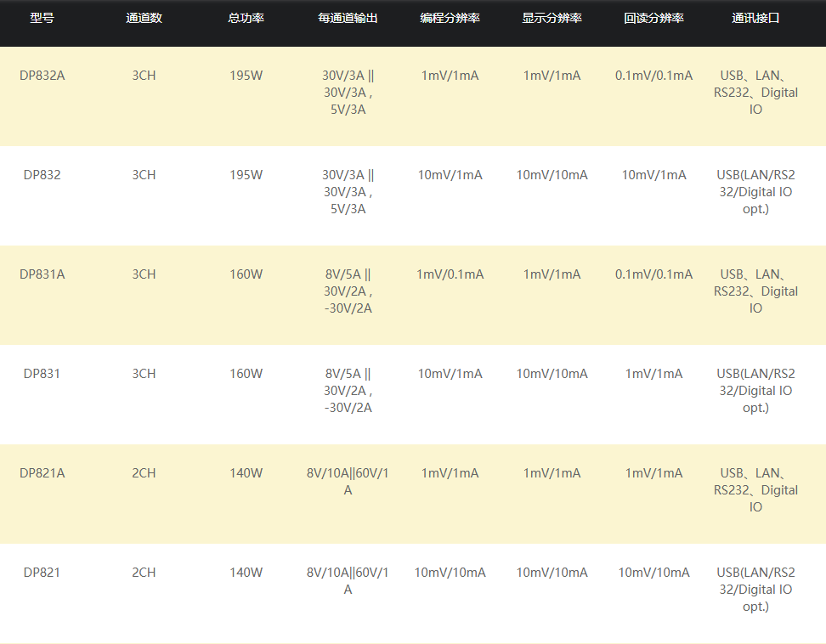Click the 10mV/10mA programming resolution for DP821
Screen dimensions: 826x644
[450, 573]
